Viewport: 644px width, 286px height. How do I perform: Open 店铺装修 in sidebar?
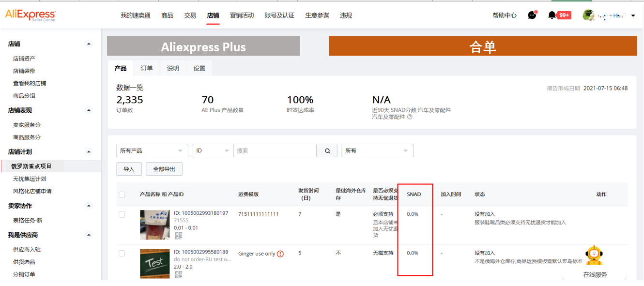point(24,71)
